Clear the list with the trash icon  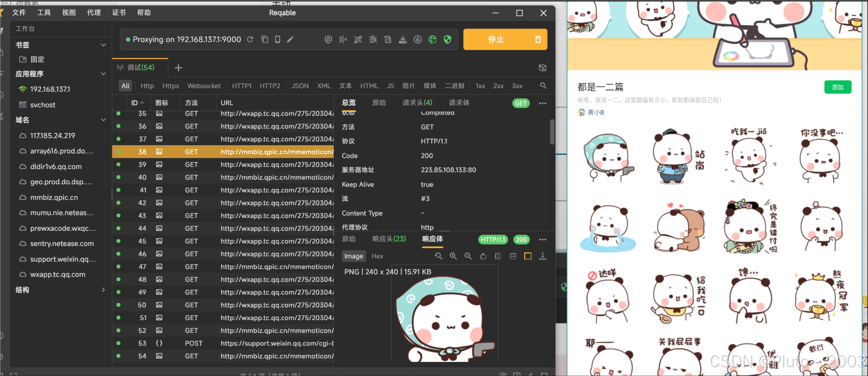point(538,39)
